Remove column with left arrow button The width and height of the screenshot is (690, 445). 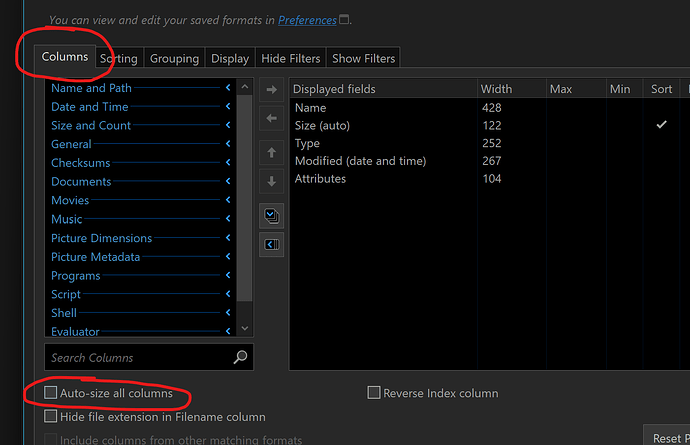272,118
